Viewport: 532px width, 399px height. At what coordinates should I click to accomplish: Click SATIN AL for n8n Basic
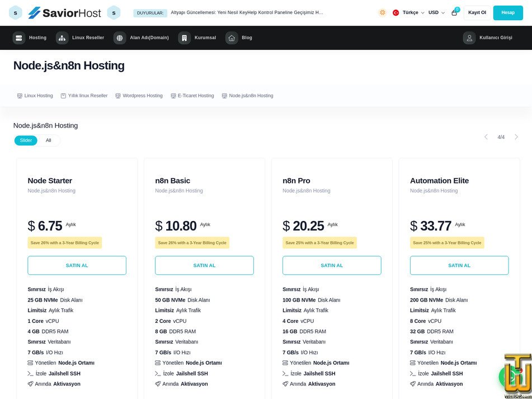tap(204, 265)
